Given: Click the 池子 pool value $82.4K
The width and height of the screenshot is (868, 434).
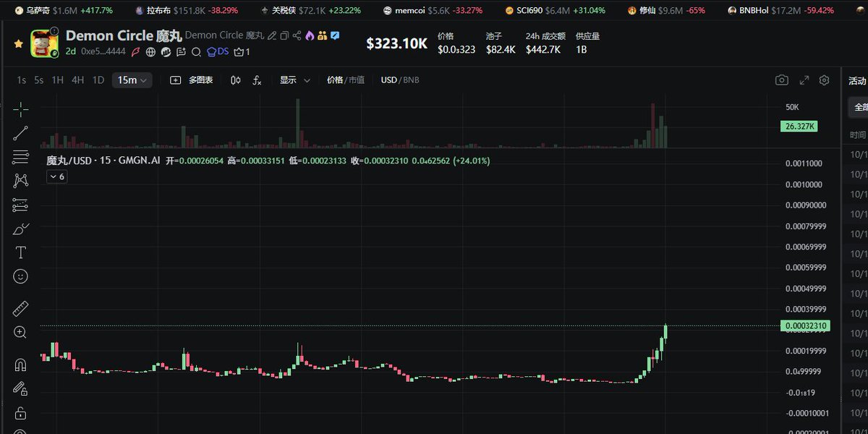Looking at the screenshot, I should [501, 49].
